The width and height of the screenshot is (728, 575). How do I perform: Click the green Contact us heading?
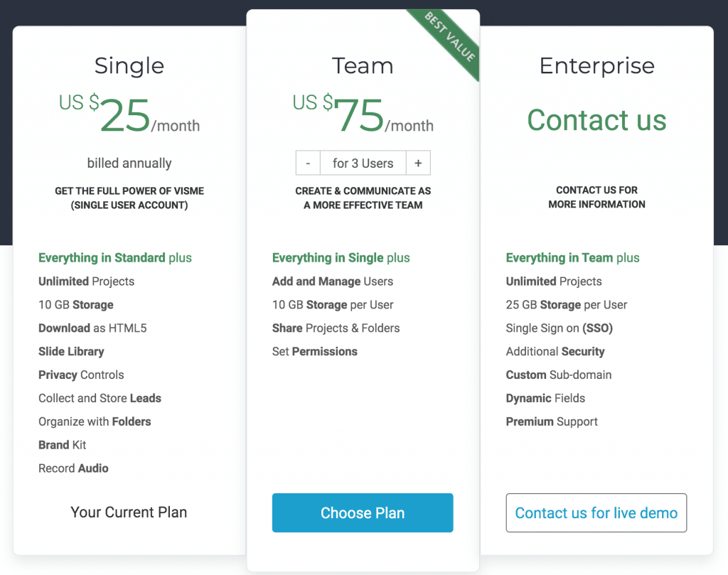[x=596, y=119]
